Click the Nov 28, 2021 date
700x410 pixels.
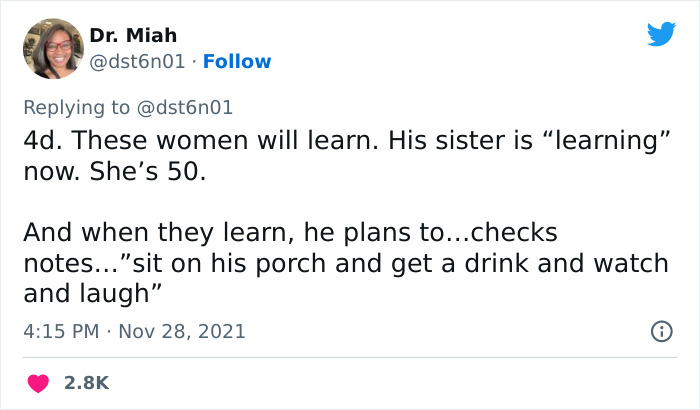click(x=183, y=331)
